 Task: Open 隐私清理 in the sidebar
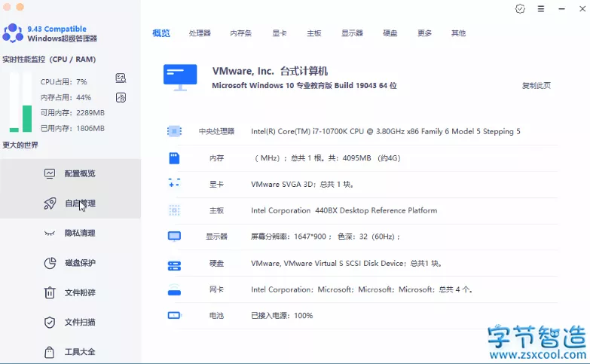point(70,233)
